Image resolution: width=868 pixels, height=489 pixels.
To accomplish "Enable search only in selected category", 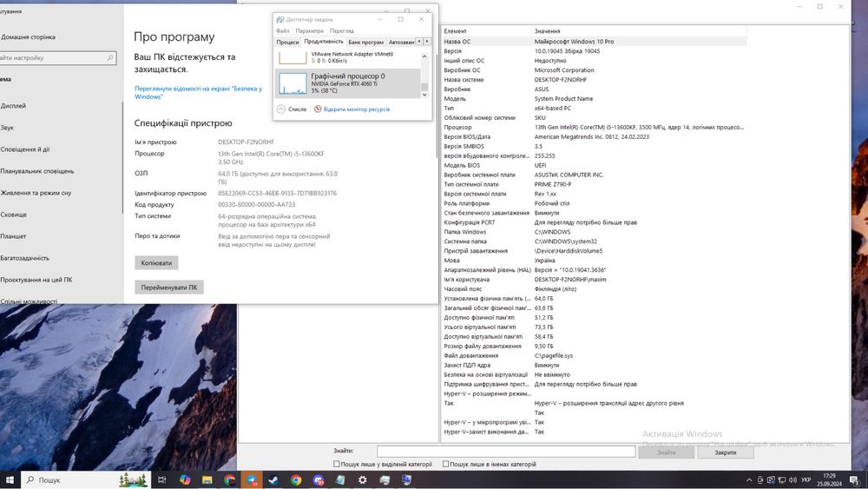I will pos(337,464).
